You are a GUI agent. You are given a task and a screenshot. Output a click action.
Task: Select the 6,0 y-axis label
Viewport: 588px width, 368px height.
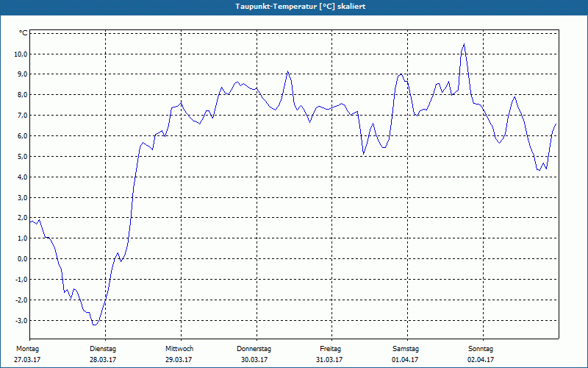click(x=22, y=136)
